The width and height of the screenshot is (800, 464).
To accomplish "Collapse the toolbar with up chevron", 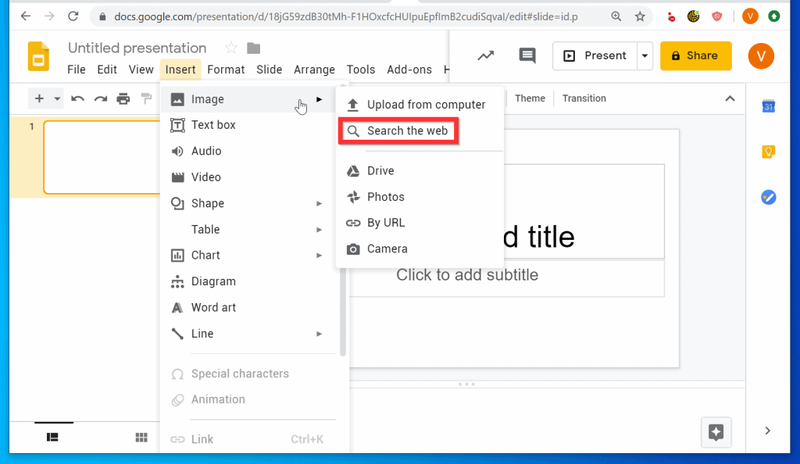I will 730,99.
